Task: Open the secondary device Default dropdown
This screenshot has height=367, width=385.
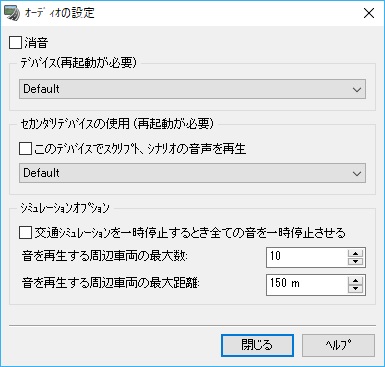Action: (192, 173)
